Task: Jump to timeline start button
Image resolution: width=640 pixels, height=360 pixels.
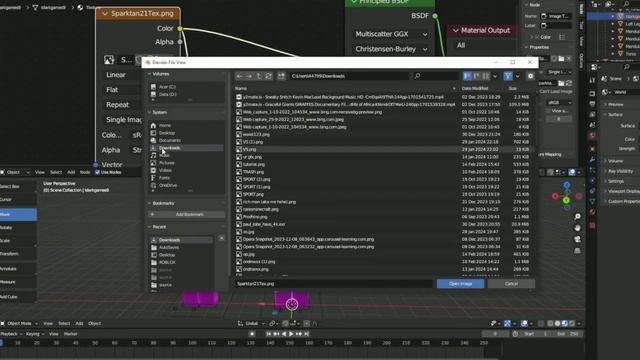Action: (269, 334)
